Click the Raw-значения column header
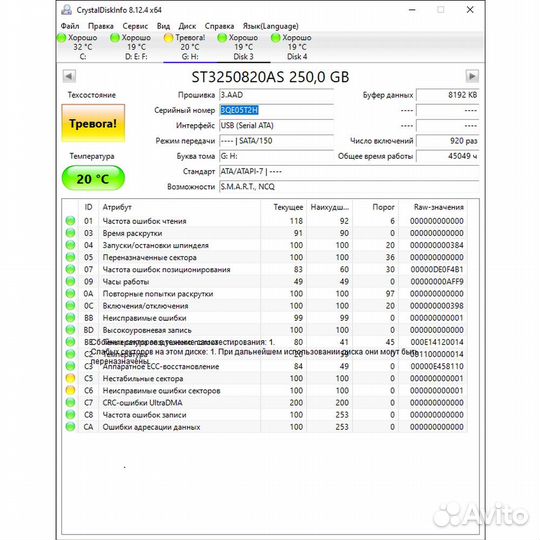The height and width of the screenshot is (540, 540). click(x=433, y=207)
